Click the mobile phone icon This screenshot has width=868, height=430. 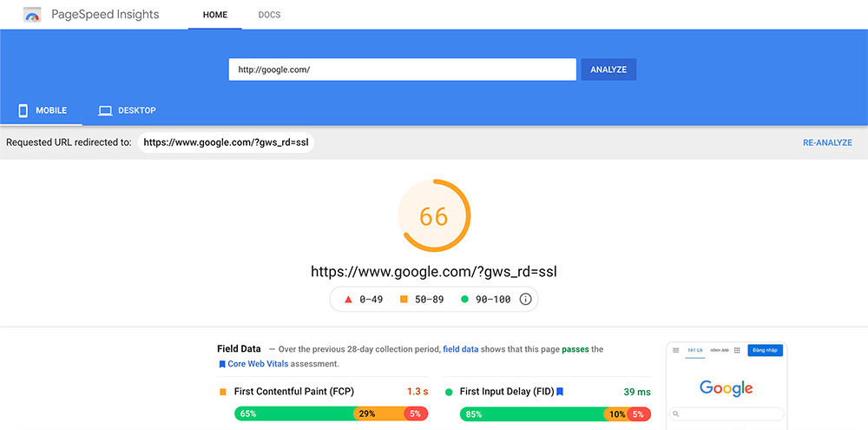(23, 111)
